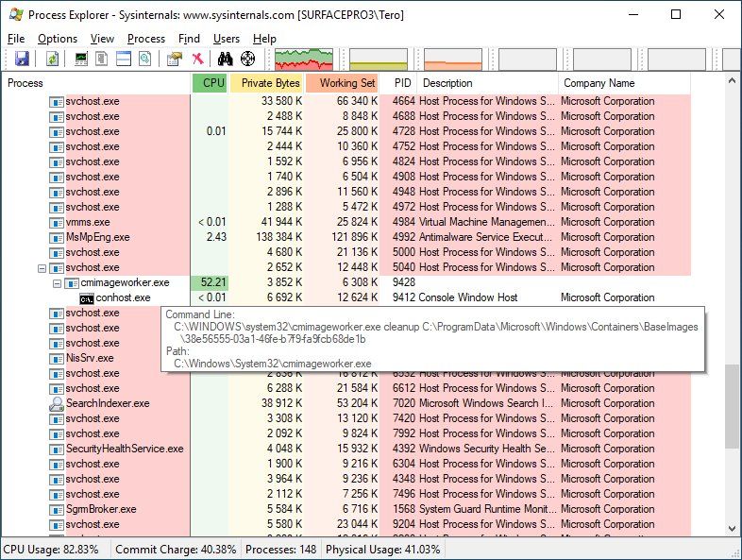Click the vmms.exe process icon
The height and width of the screenshot is (560, 742).
(x=57, y=223)
